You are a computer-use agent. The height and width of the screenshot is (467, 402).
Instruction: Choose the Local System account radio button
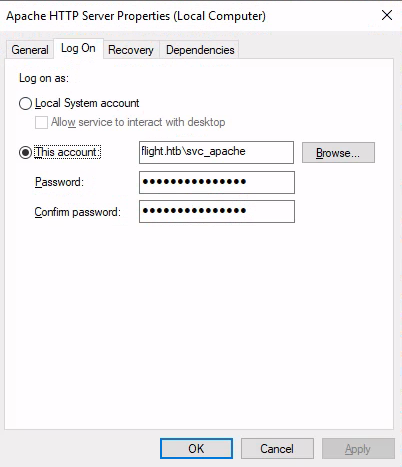point(26,104)
